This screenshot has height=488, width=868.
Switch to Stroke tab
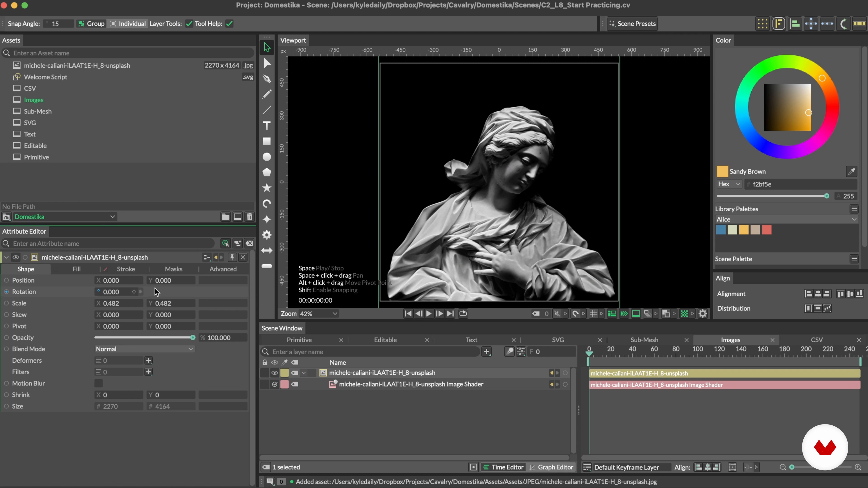(x=126, y=269)
